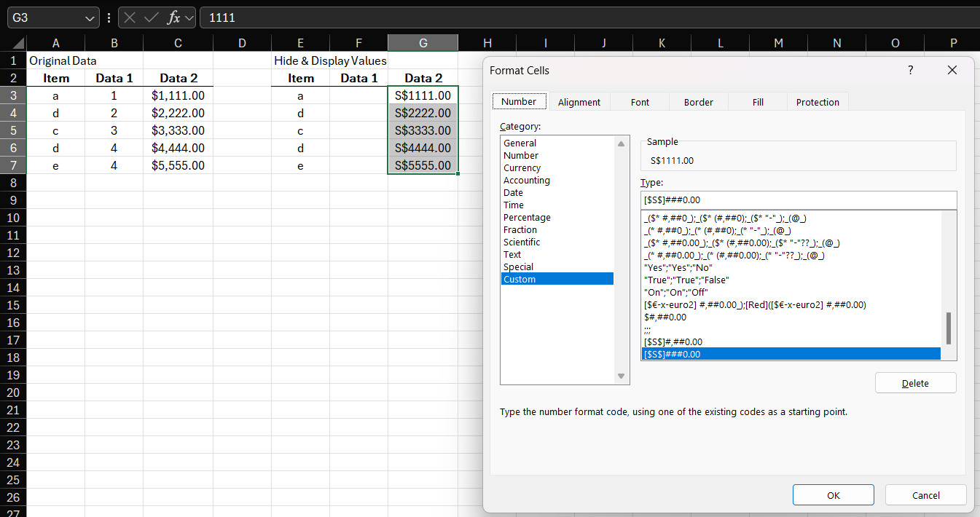Viewport: 980px width, 517px height.
Task: Open the Border tab
Action: click(699, 102)
